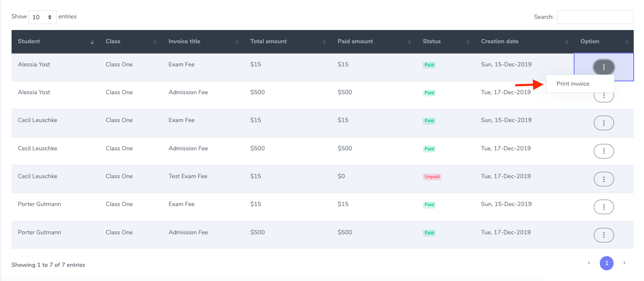Viewport: 644px width, 281px height.
Task: Click Tue, 17-Dec-2019 date in Cecil Leuschke Unpaid row
Action: [506, 176]
